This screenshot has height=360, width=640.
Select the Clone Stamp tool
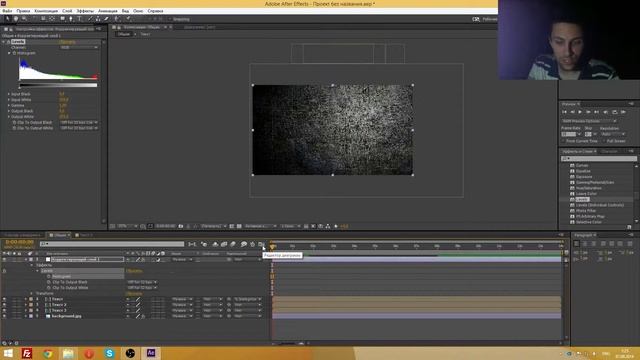[98, 19]
